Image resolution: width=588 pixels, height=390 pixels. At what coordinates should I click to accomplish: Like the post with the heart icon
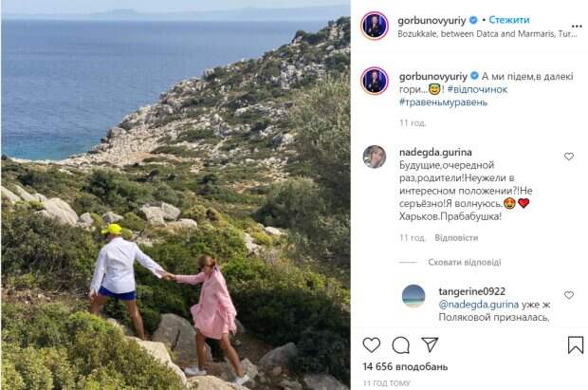[x=371, y=344]
